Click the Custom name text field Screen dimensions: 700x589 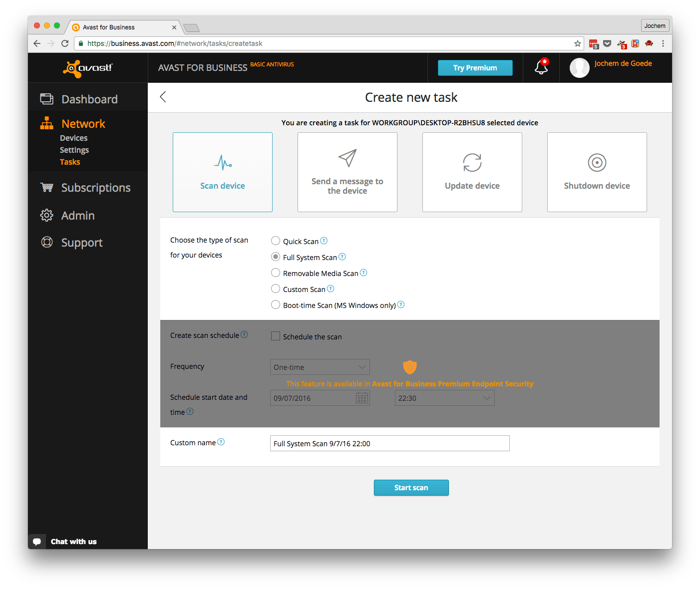(390, 443)
